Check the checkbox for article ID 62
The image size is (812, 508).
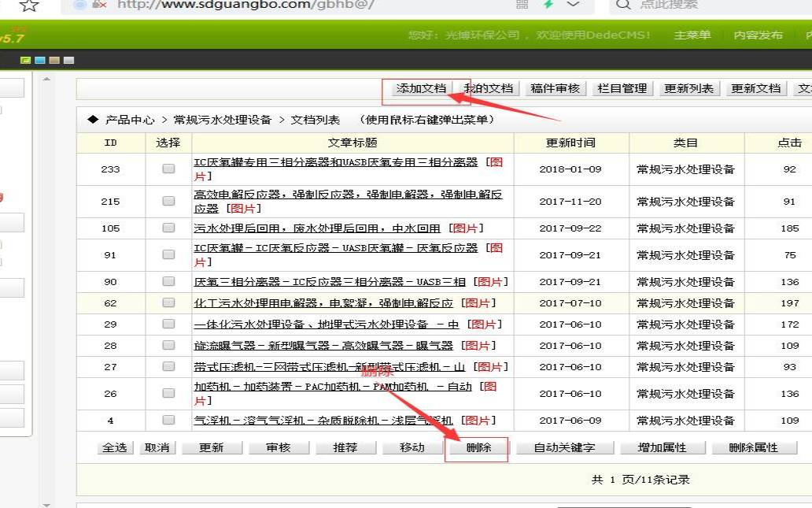point(169,302)
